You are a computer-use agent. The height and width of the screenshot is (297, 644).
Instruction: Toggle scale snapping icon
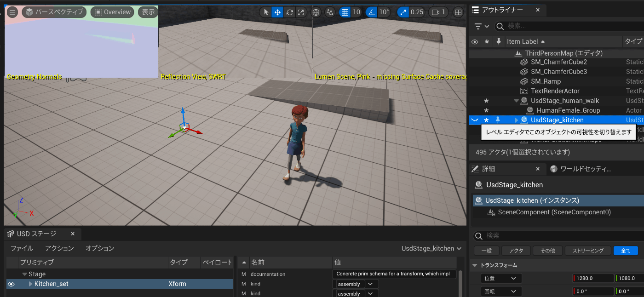pos(402,12)
